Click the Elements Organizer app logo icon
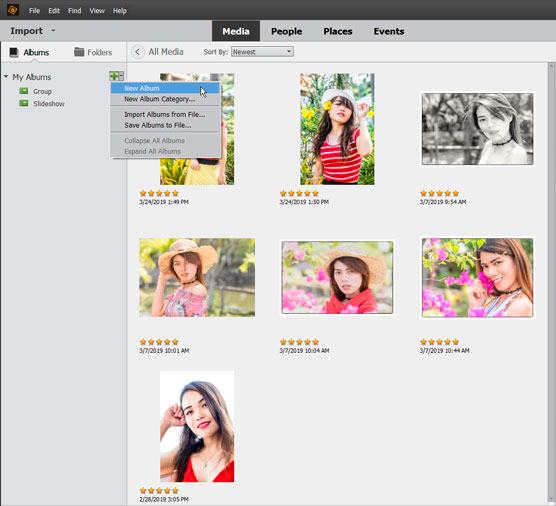 [x=13, y=10]
